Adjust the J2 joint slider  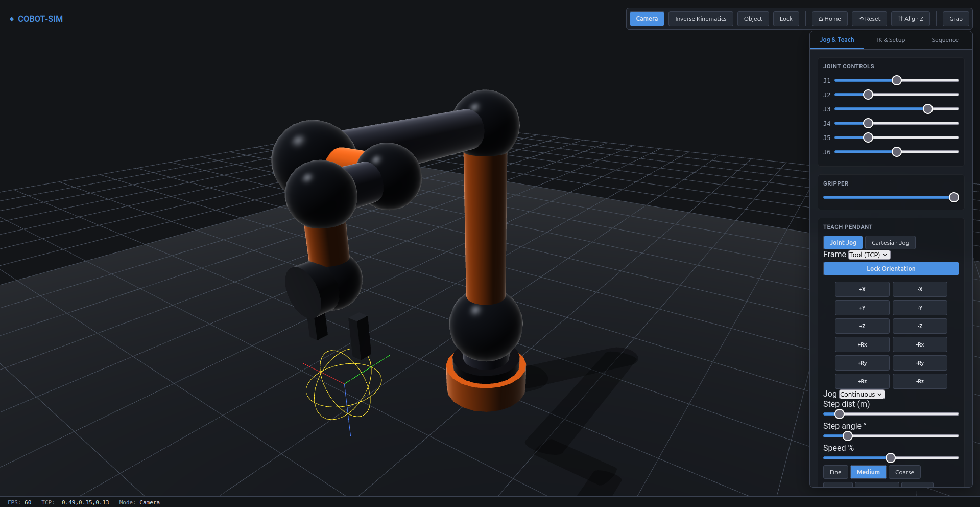pos(896,95)
